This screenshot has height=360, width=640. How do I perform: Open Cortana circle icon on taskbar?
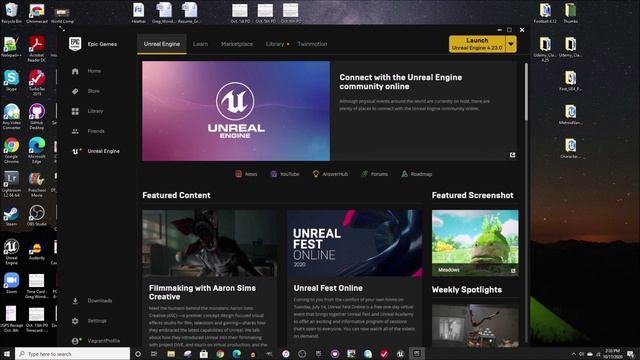click(138, 354)
